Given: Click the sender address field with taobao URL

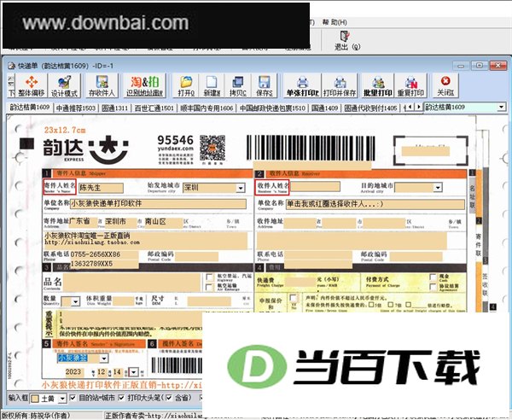Looking at the screenshot, I should click(x=146, y=240).
